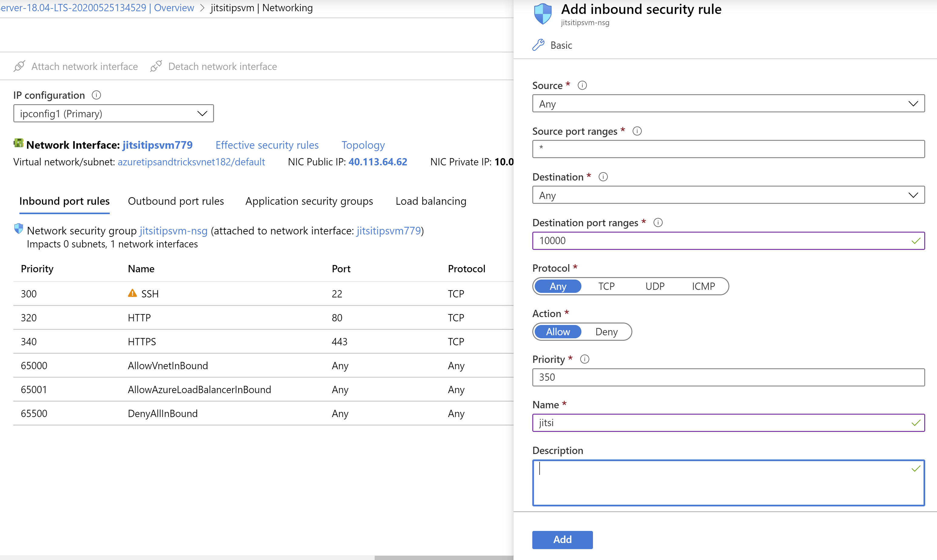Switch to Outbound port rules tab

tap(176, 201)
